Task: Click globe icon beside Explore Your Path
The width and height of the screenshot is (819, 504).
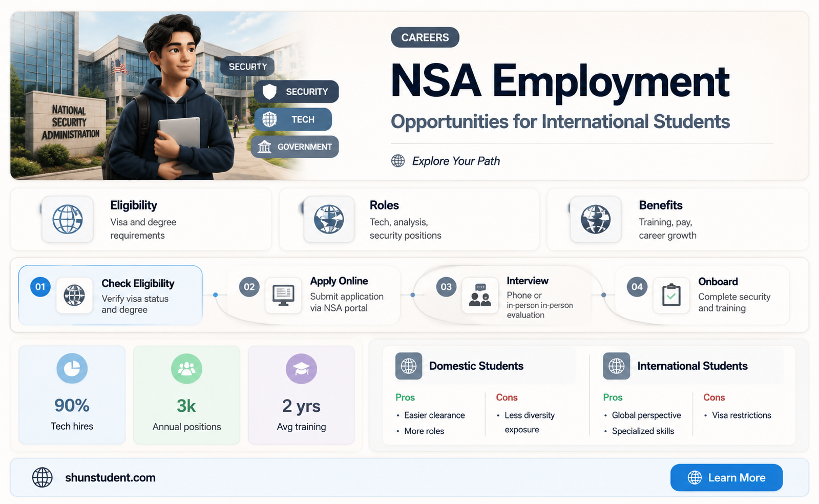Action: point(398,161)
